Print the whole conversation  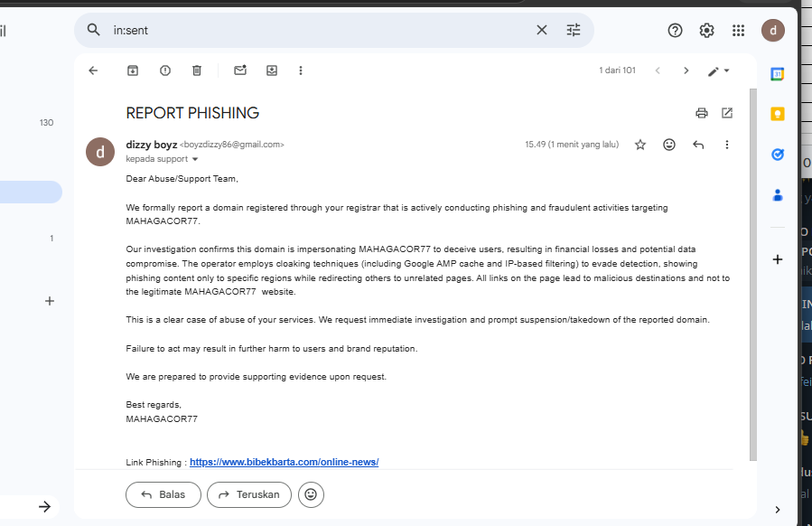click(x=702, y=113)
